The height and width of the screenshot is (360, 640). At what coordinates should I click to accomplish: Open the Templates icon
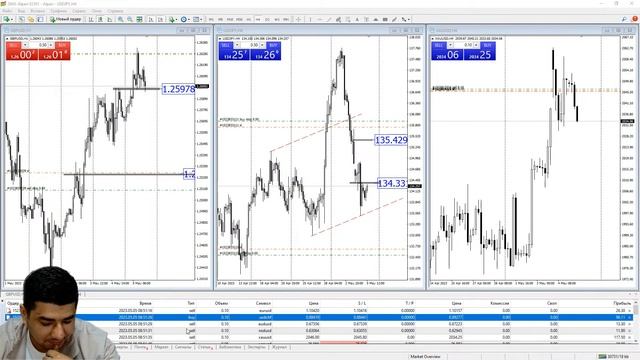coord(196,19)
